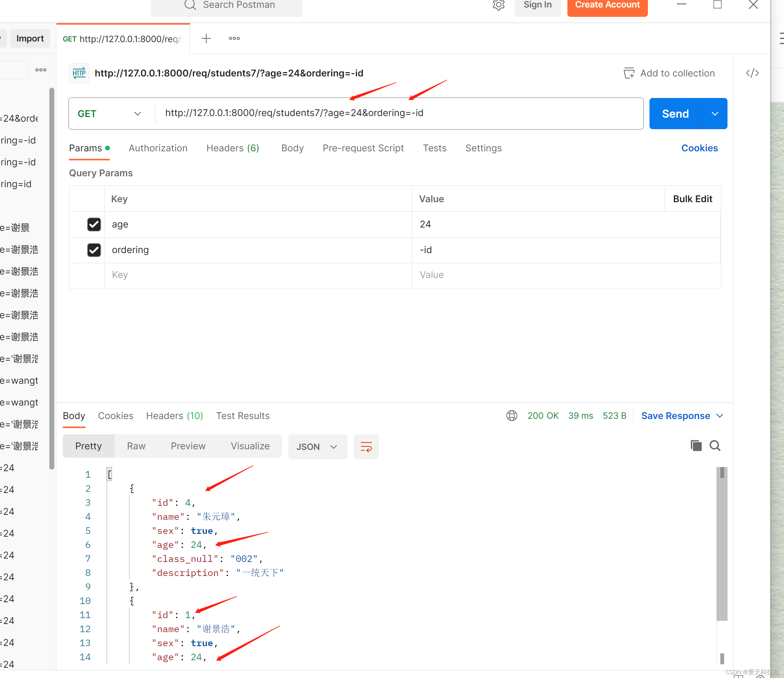Uncheck the ordering query param checkbox
The image size is (784, 678).
click(94, 250)
